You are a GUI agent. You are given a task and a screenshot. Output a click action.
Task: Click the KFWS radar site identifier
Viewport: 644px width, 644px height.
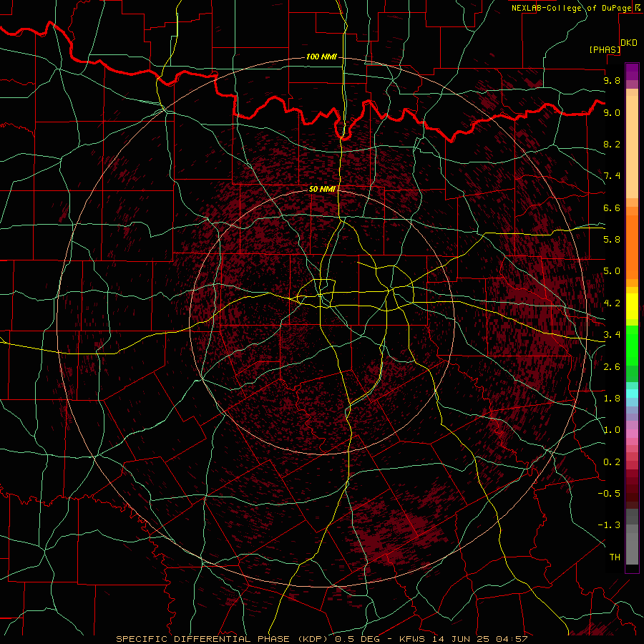coord(413,639)
